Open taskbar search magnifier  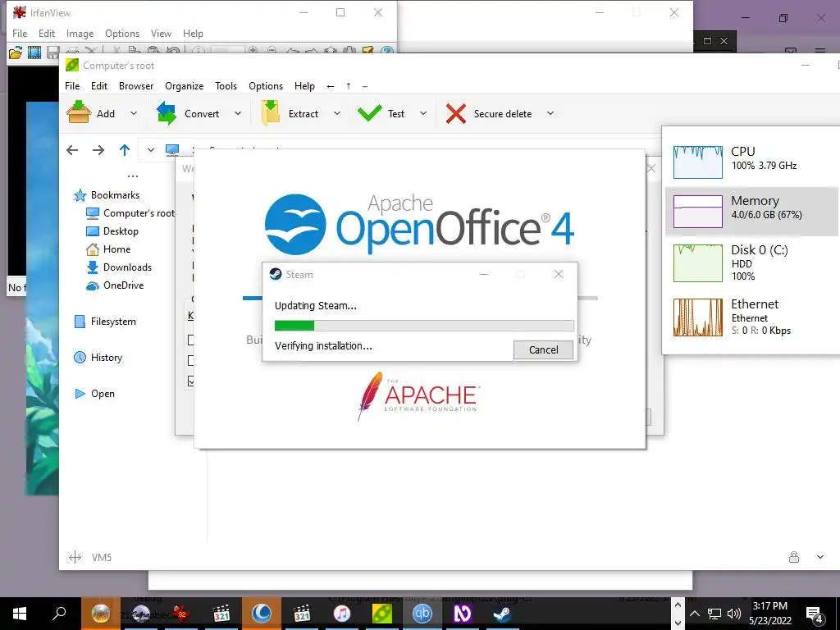pyautogui.click(x=59, y=613)
